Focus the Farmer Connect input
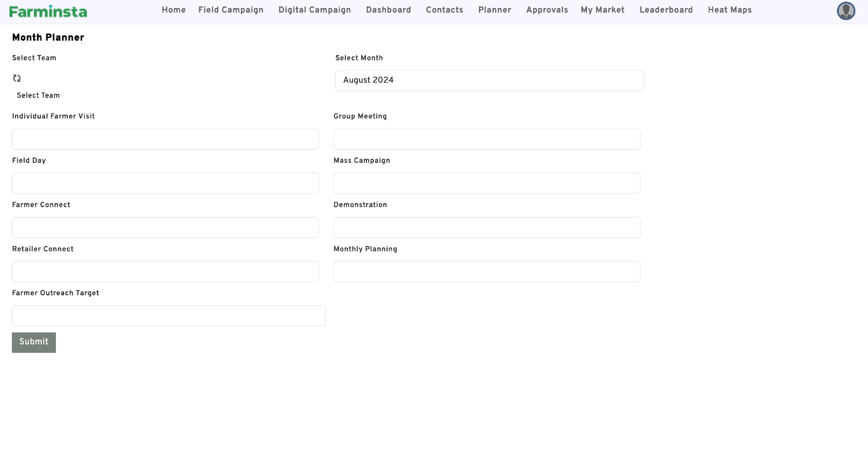The width and height of the screenshot is (868, 461). point(165,228)
